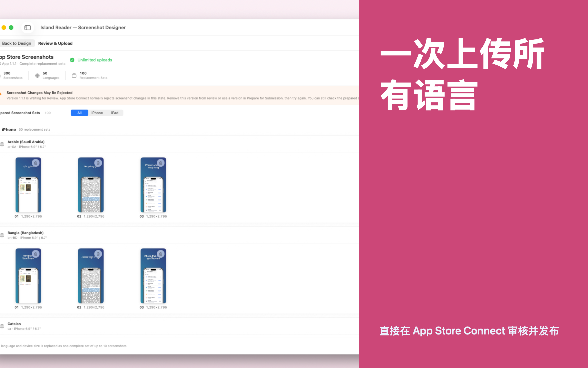588x368 pixels.
Task: Click Replacement Sets stack icon
Action: point(74,75)
